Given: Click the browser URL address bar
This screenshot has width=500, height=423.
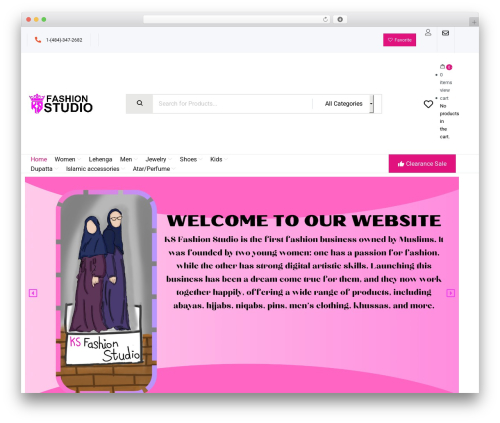Looking at the screenshot, I should pos(237,20).
